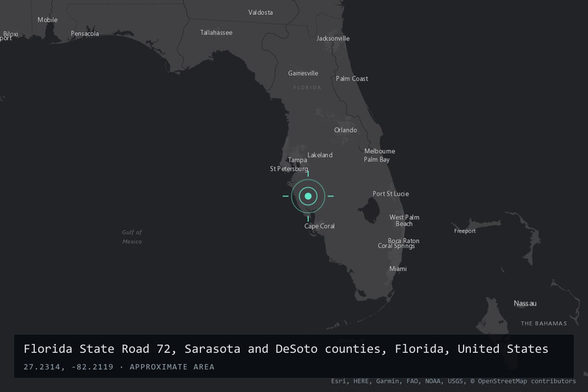Click the Jacksonville city label
This screenshot has height=392, width=588.
coord(333,38)
